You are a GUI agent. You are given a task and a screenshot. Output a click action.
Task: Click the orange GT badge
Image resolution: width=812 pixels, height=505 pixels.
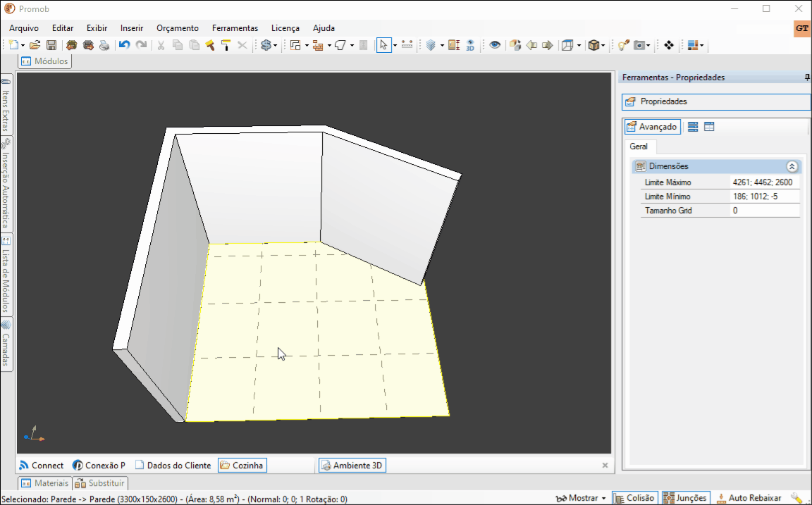click(x=802, y=29)
